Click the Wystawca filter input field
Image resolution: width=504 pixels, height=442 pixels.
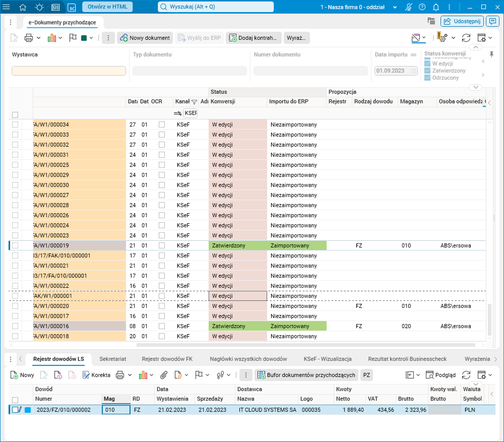point(68,71)
